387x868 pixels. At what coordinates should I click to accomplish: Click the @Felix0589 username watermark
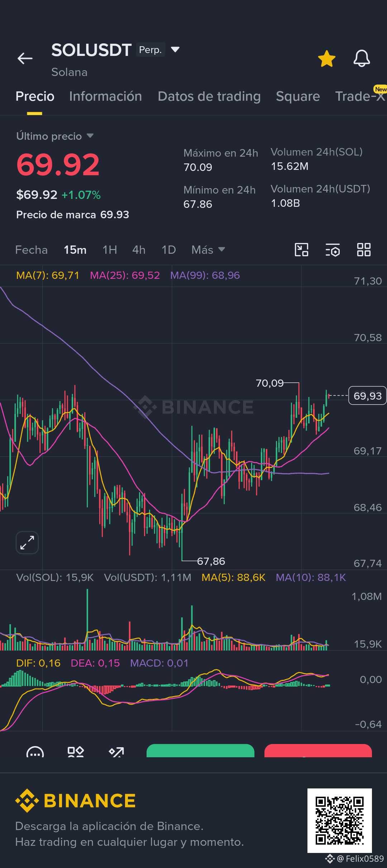[x=360, y=859]
